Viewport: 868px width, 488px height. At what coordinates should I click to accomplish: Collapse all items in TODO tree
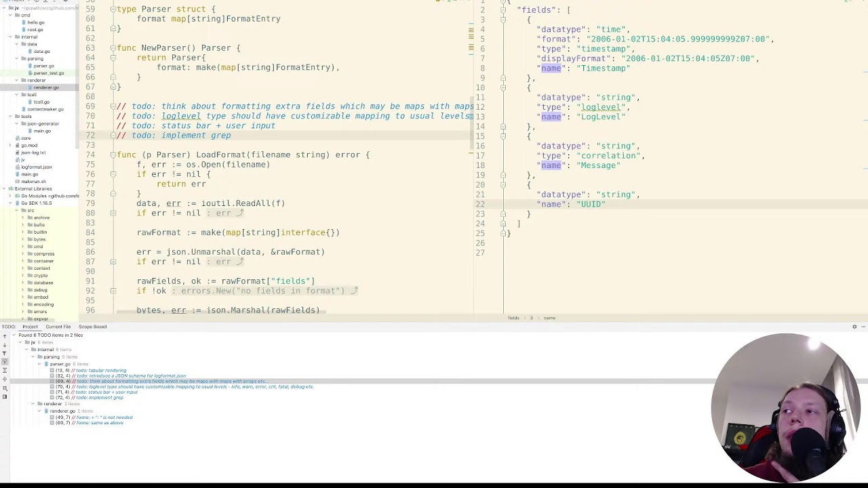[x=4, y=380]
